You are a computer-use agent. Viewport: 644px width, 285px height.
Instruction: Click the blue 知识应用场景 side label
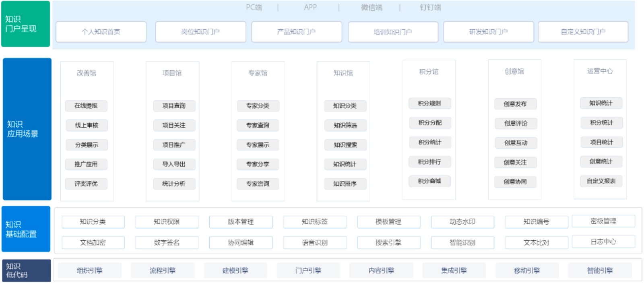click(x=27, y=129)
